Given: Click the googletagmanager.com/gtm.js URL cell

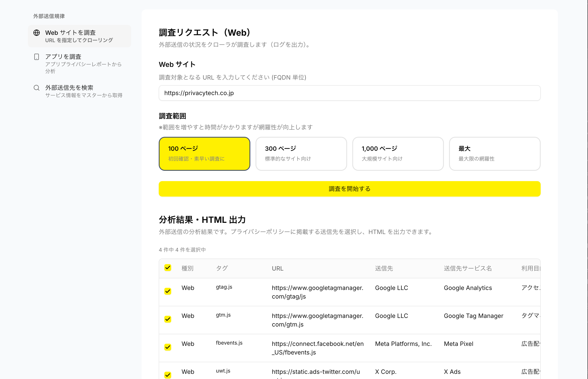Looking at the screenshot, I should [317, 320].
